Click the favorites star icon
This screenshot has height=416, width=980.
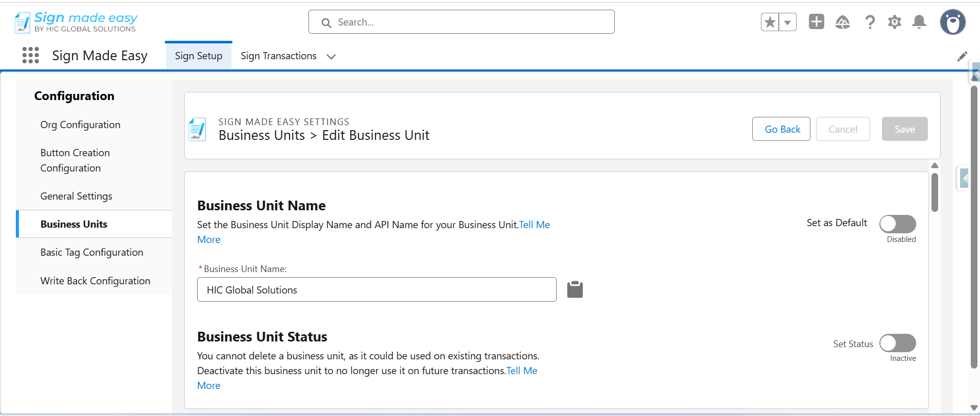tap(770, 22)
